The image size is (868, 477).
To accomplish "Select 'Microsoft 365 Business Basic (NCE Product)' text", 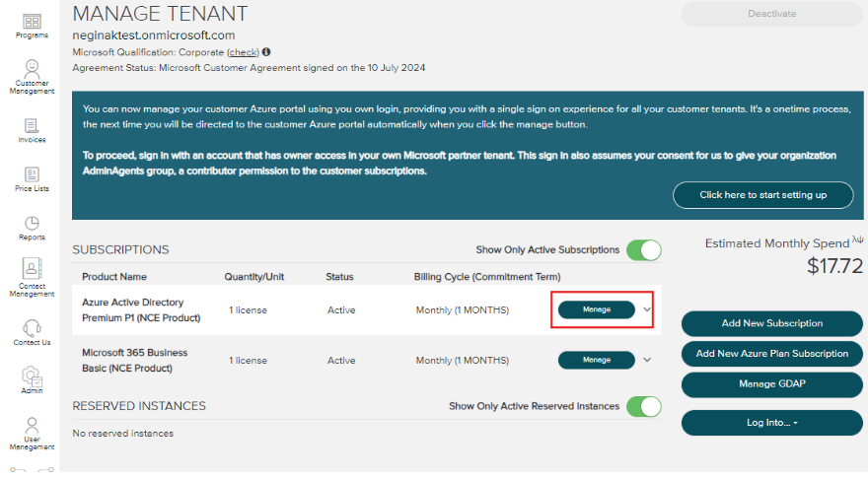I will (134, 361).
